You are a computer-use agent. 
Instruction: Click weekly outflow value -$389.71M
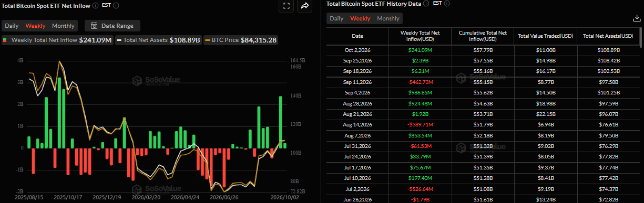tap(420, 124)
